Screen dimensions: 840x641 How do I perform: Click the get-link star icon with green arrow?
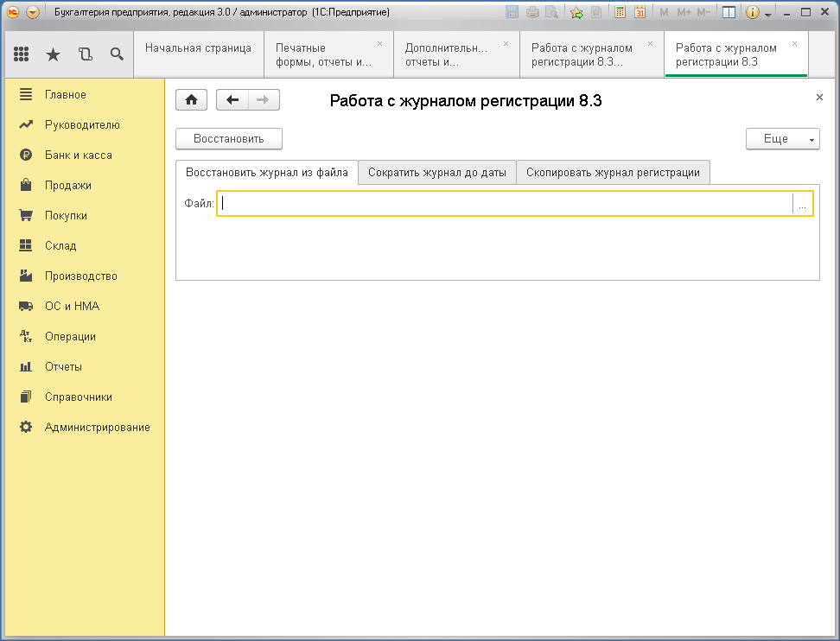pyautogui.click(x=576, y=12)
